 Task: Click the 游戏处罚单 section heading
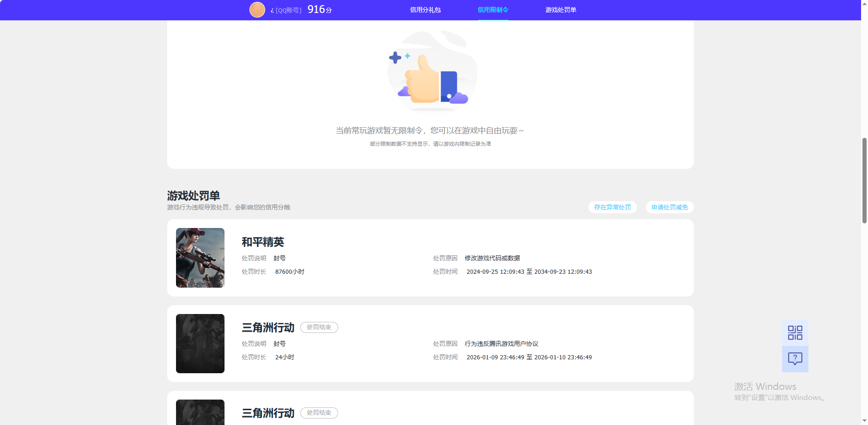pyautogui.click(x=194, y=196)
